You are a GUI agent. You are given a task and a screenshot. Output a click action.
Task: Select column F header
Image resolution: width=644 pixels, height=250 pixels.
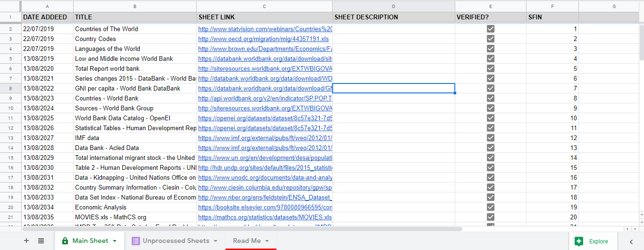[552, 6]
